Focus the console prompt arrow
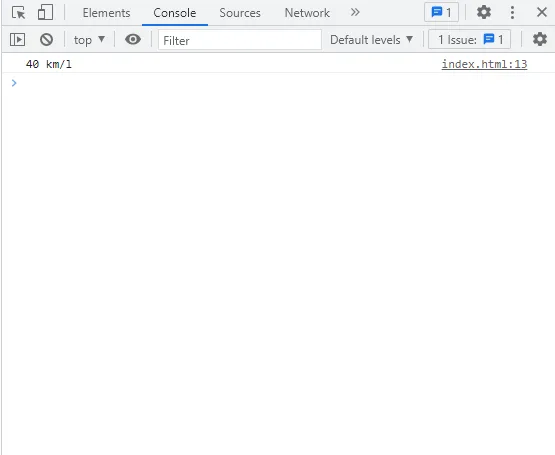The image size is (555, 455). pos(14,83)
